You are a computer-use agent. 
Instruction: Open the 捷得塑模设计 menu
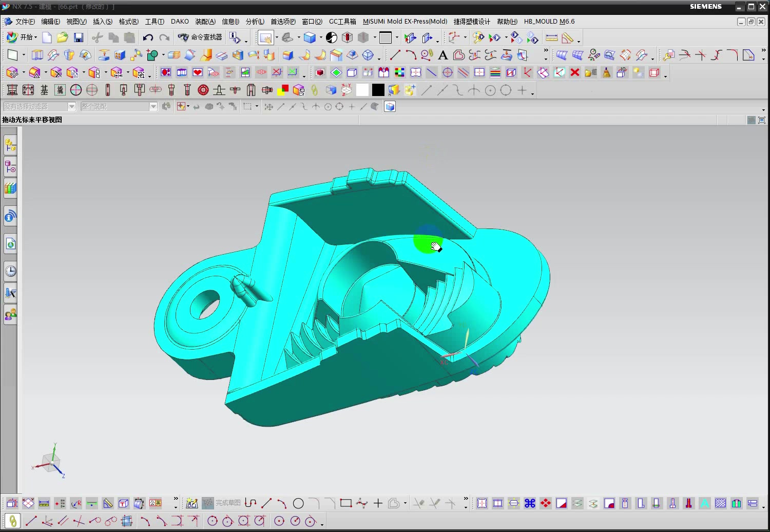click(x=472, y=22)
